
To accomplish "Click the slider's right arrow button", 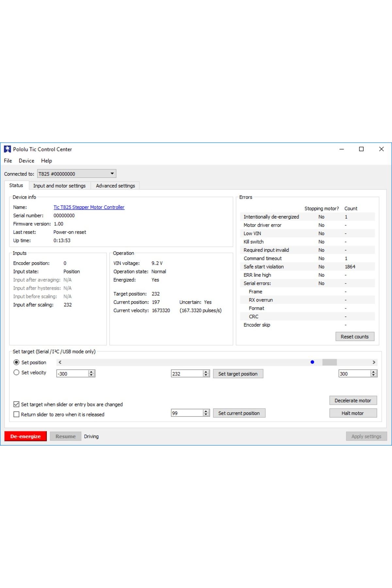I will (374, 362).
